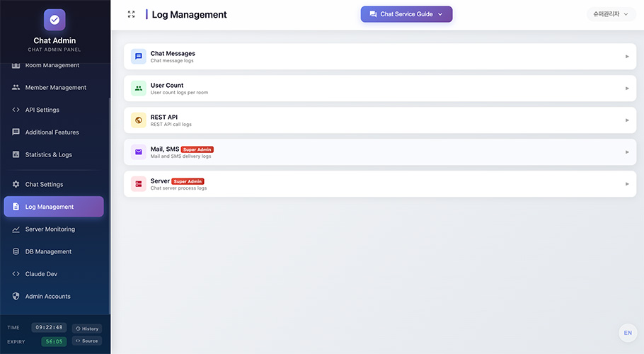The image size is (644, 354).
Task: Open the 슈퍼관리자 user account dropdown
Action: click(x=611, y=14)
